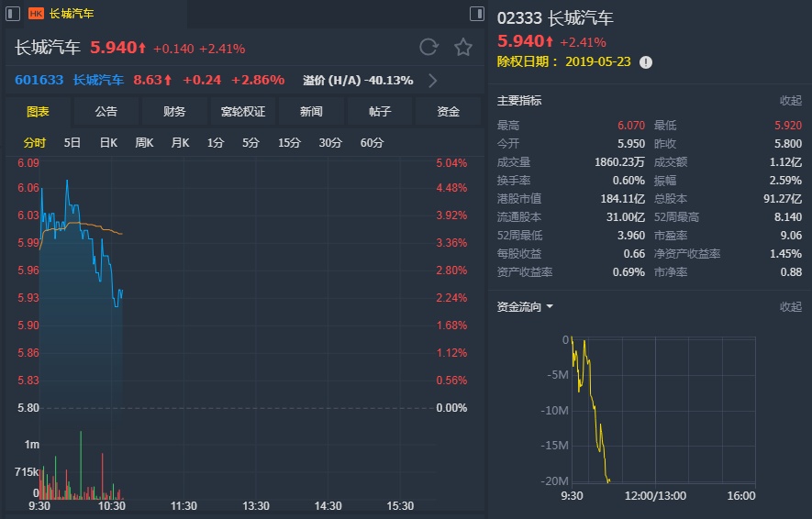Click the info icon beside 除权日期
Viewport: 812px width, 519px height.
[646, 62]
